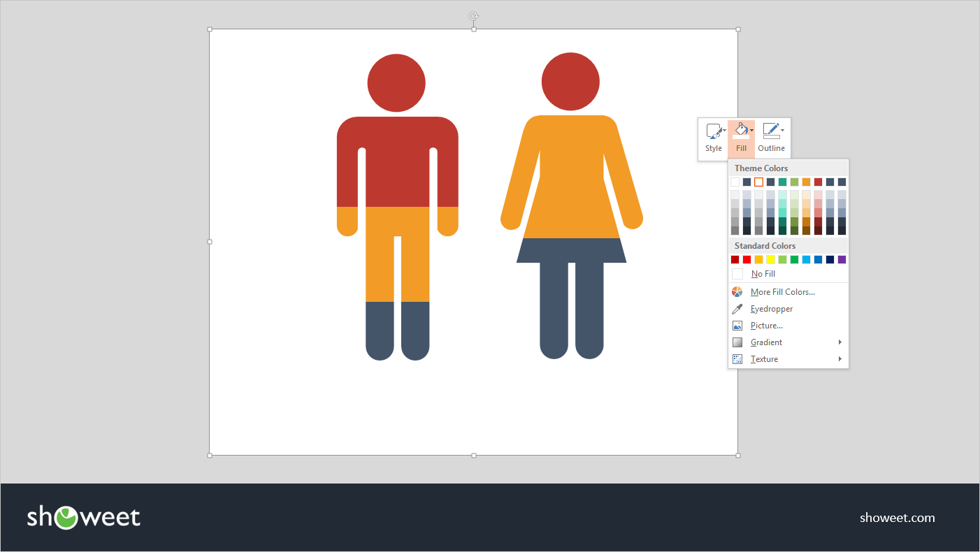This screenshot has height=552, width=980.
Task: Choose Picture... as the fill
Action: (x=766, y=326)
